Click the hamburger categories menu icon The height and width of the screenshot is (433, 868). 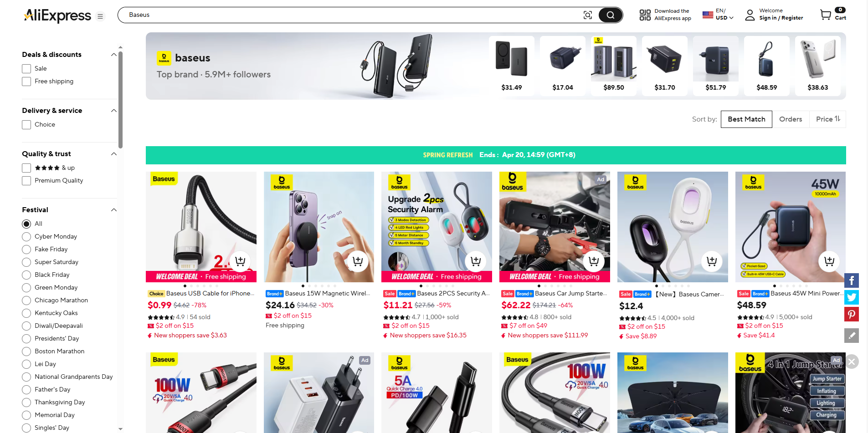[100, 16]
